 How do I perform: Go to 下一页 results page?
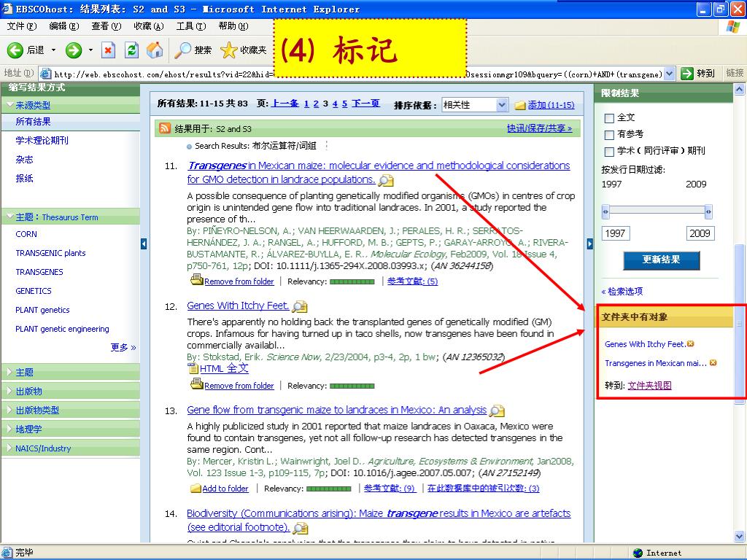click(365, 104)
